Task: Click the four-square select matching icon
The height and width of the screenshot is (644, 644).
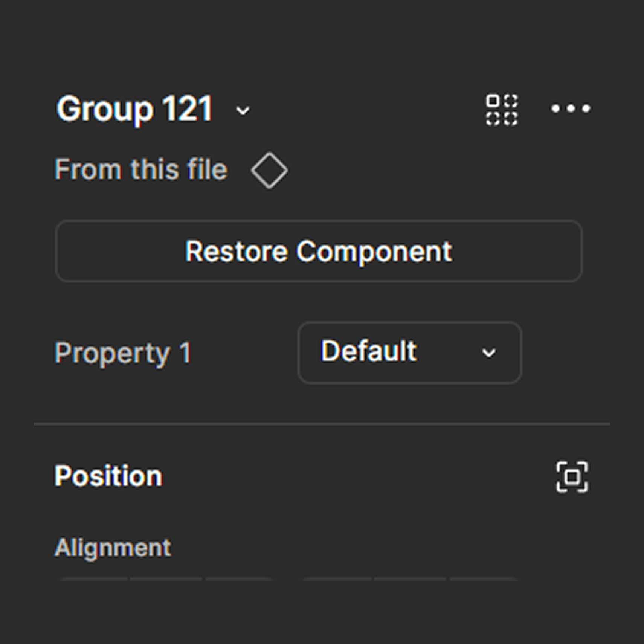Action: (502, 110)
